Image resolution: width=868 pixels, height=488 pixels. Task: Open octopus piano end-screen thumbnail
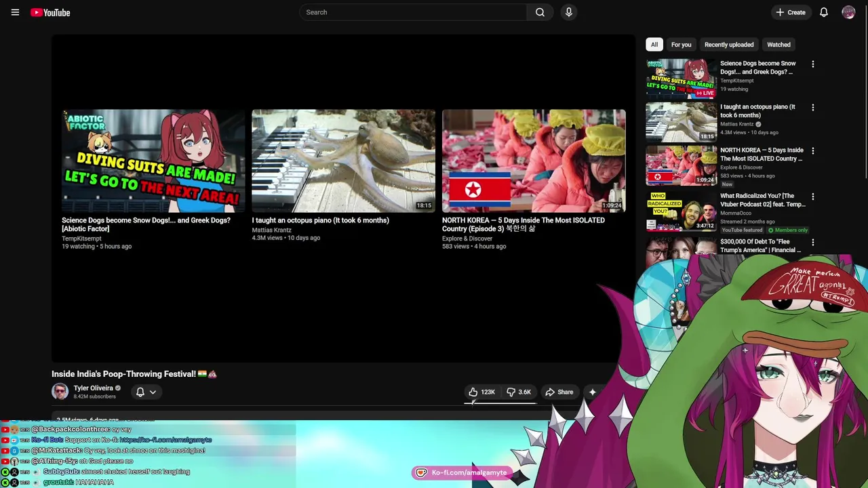pyautogui.click(x=344, y=161)
